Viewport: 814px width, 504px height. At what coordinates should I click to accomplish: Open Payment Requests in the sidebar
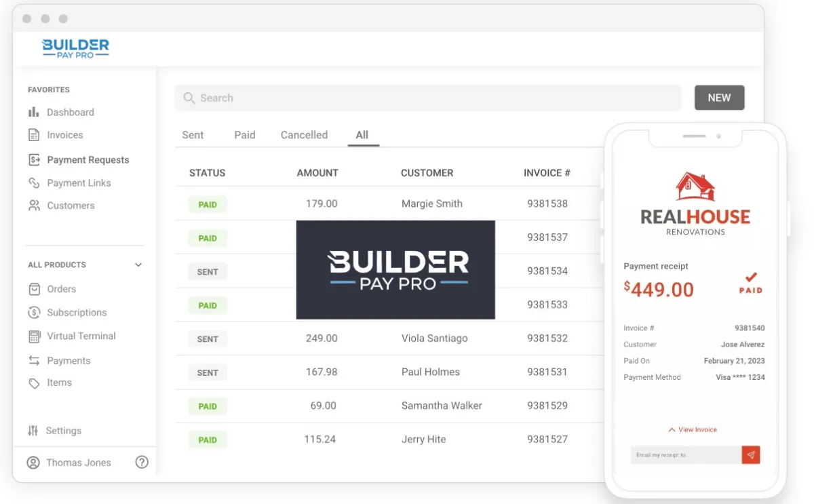click(88, 160)
